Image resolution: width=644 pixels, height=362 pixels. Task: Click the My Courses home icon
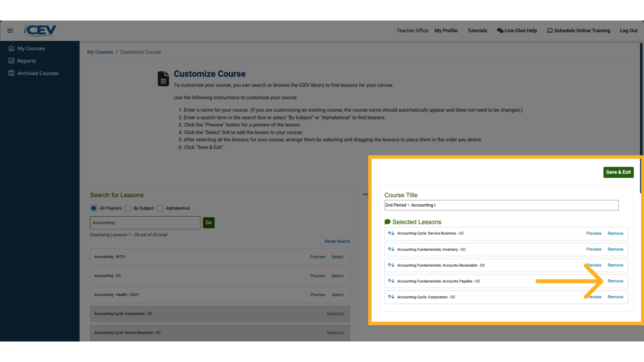[11, 48]
